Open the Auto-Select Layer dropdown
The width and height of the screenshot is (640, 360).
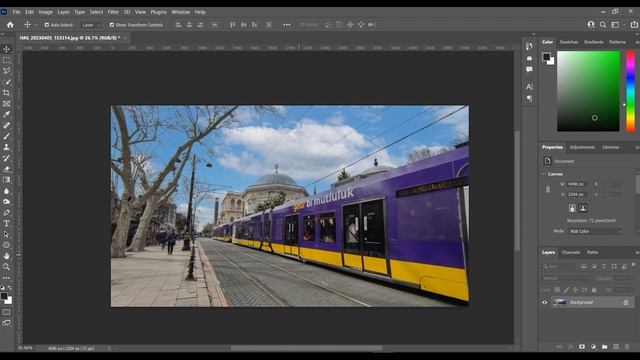(x=90, y=25)
